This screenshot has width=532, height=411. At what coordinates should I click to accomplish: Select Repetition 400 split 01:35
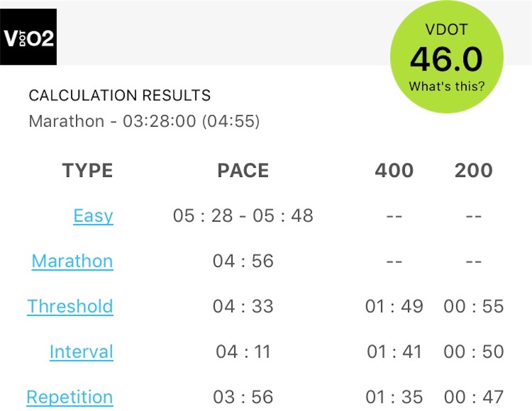point(394,397)
